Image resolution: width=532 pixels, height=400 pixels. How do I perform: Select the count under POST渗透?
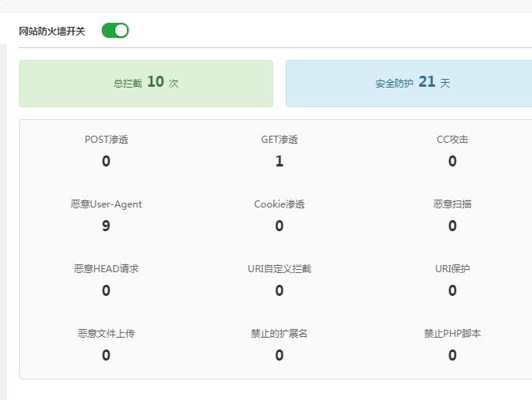107,161
